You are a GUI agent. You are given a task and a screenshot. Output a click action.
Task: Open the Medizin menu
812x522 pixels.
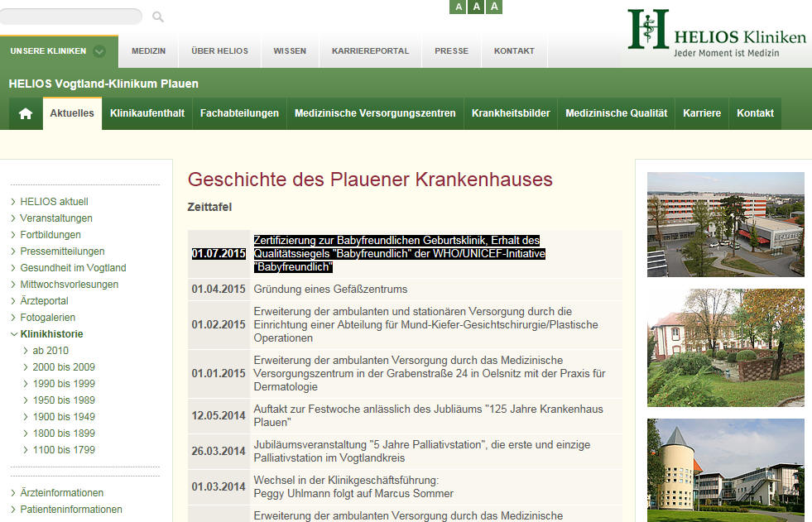149,51
